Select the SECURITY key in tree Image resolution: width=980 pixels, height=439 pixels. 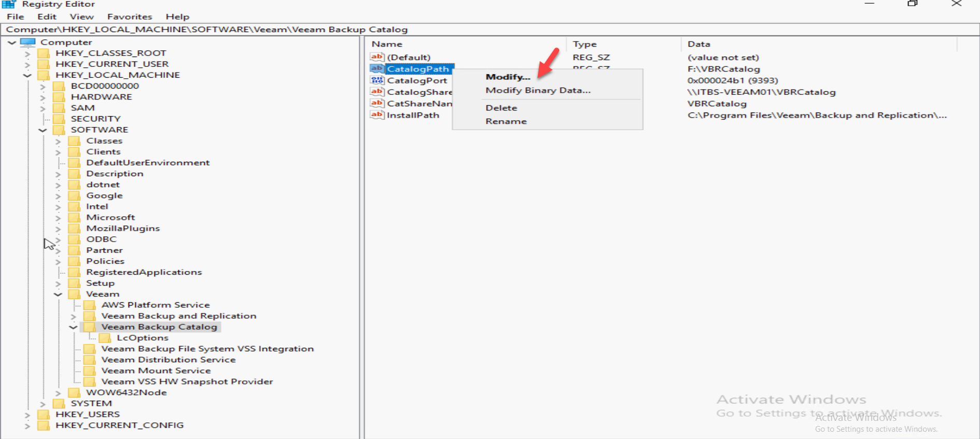pyautogui.click(x=95, y=119)
